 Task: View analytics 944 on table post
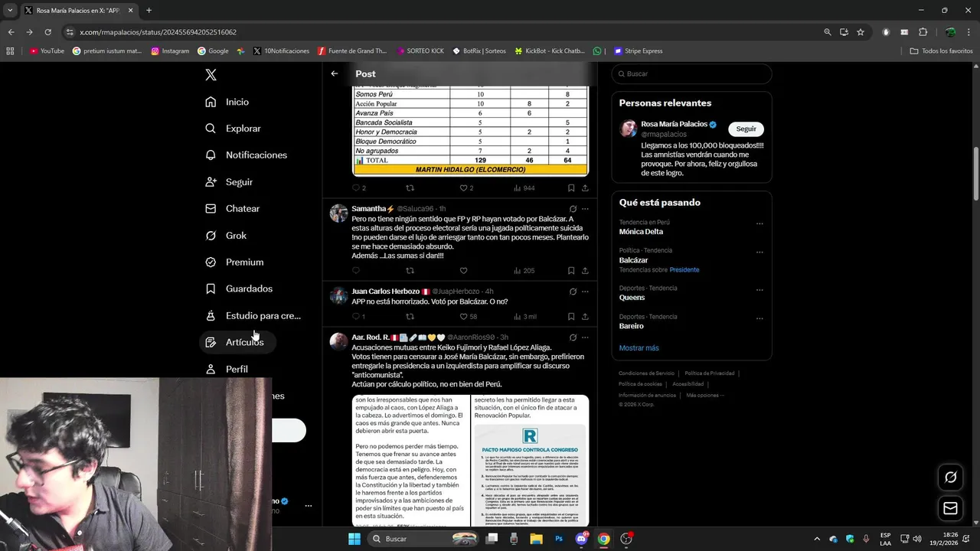(524, 187)
